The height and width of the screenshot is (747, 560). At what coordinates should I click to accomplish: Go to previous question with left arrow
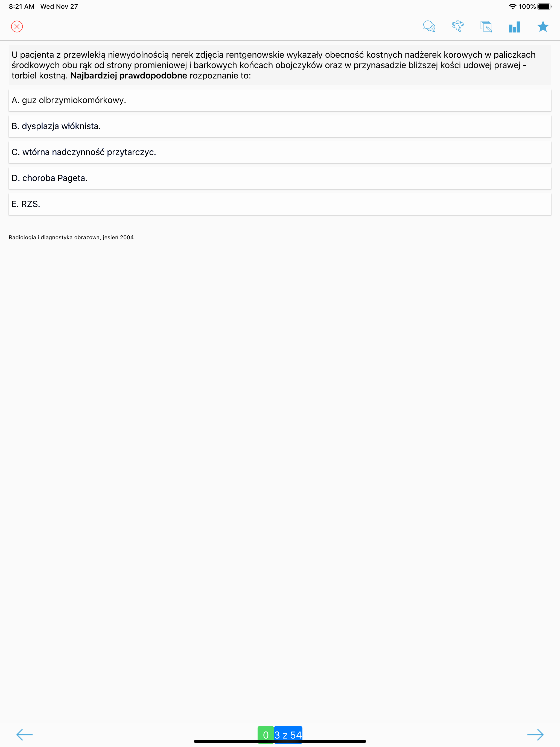tap(25, 734)
